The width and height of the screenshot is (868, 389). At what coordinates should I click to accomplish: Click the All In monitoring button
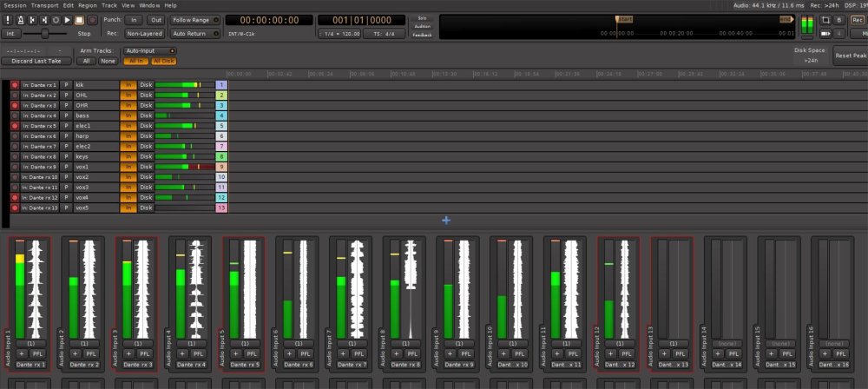(x=136, y=61)
